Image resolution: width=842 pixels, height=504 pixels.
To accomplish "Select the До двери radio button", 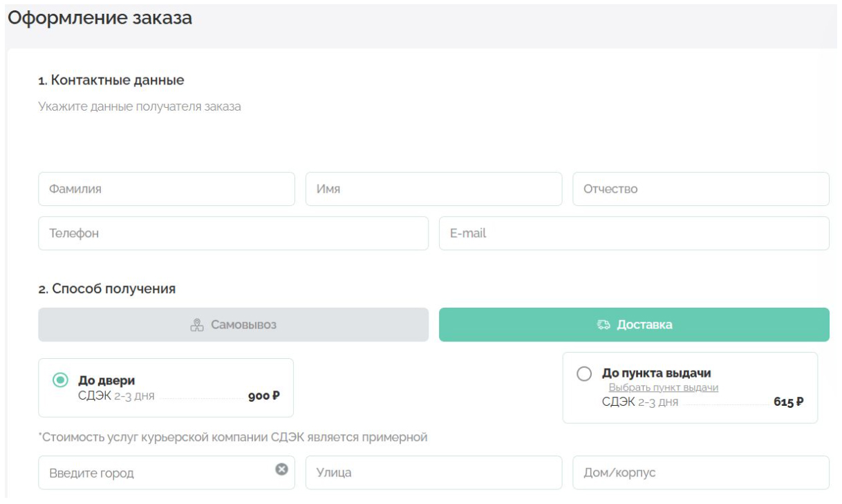I will coord(61,380).
